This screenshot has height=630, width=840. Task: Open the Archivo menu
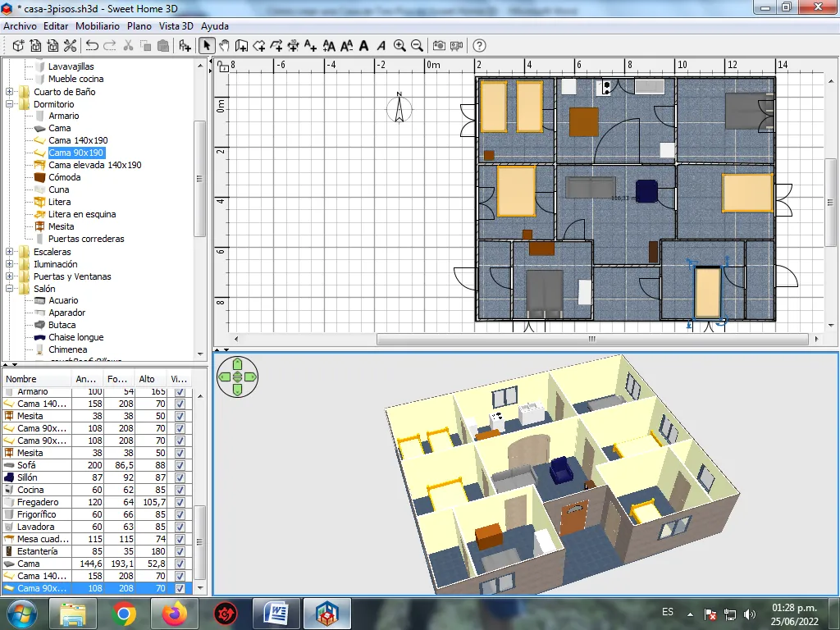click(20, 25)
